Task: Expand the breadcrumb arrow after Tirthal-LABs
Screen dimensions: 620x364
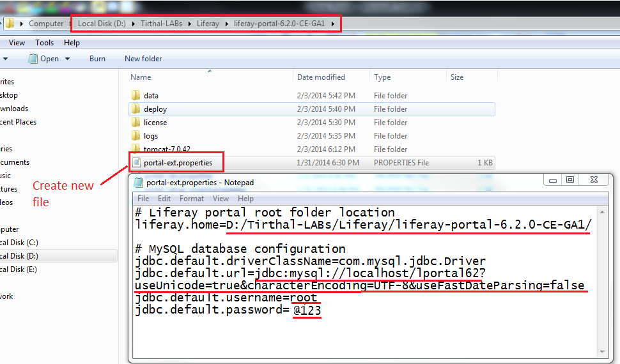Action: coord(189,24)
